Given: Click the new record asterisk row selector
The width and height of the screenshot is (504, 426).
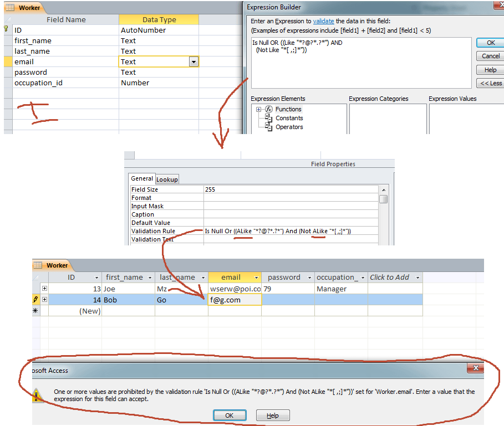Looking at the screenshot, I should 36,311.
